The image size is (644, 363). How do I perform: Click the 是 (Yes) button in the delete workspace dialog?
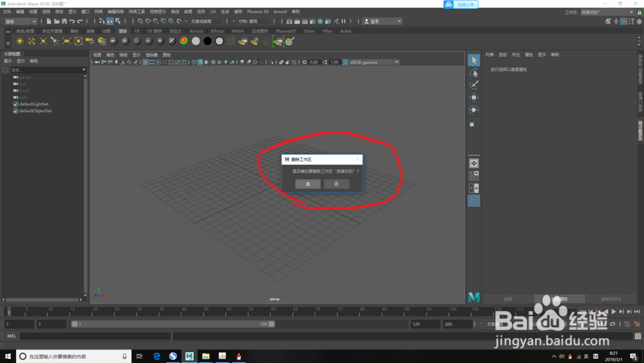coord(308,184)
